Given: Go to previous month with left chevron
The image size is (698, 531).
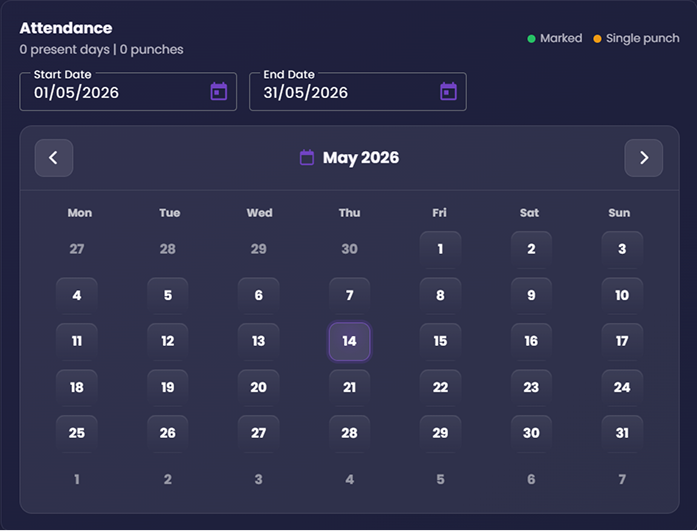Looking at the screenshot, I should click(54, 158).
